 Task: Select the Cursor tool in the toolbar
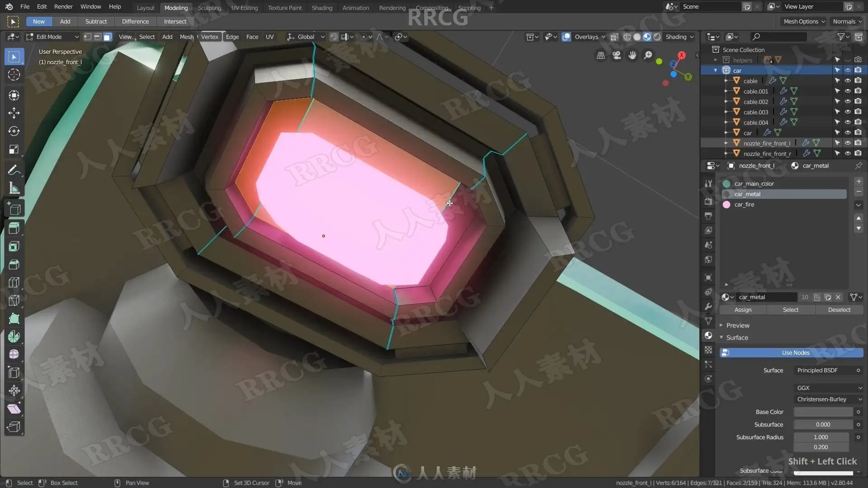(14, 75)
